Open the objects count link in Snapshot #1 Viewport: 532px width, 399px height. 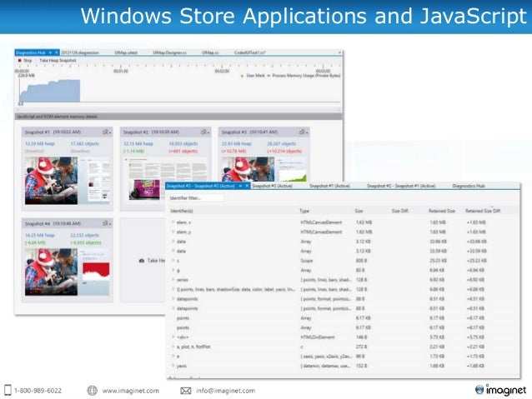point(85,144)
